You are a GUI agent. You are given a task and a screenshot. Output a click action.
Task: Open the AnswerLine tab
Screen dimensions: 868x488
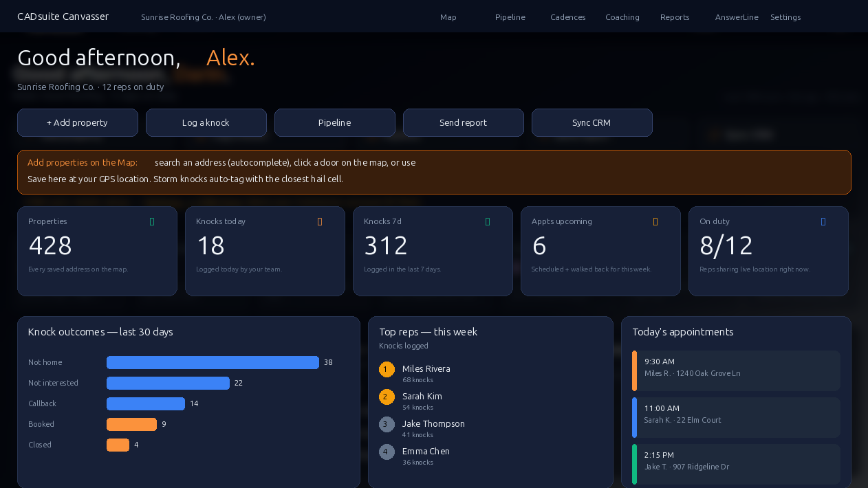[x=737, y=17]
